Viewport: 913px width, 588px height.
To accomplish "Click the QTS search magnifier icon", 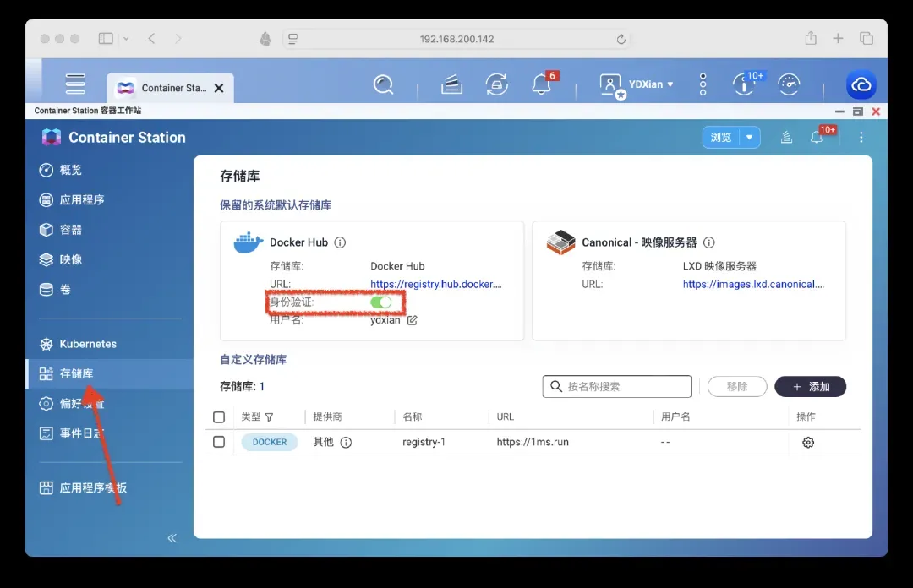I will click(384, 84).
